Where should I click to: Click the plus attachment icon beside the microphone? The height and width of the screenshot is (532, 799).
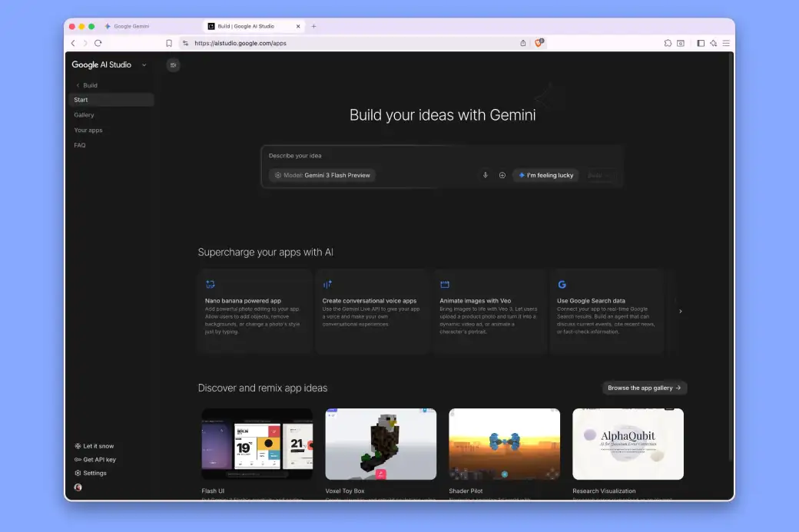pos(502,175)
